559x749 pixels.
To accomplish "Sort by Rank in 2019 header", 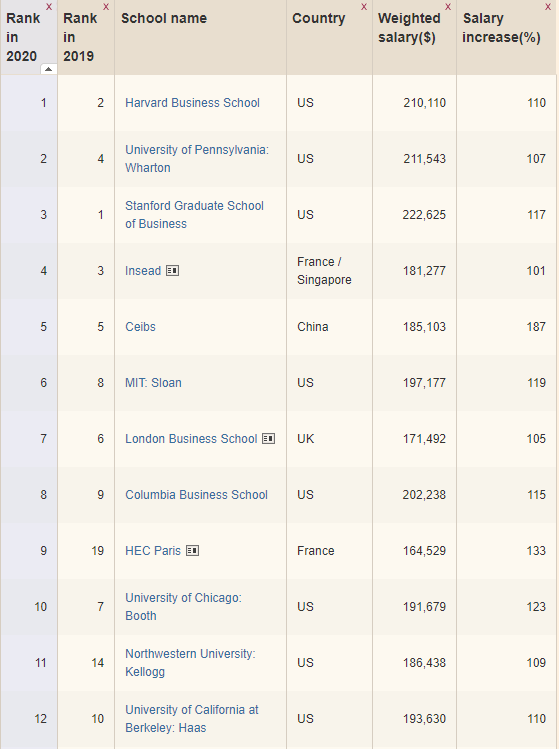I will pos(80,37).
